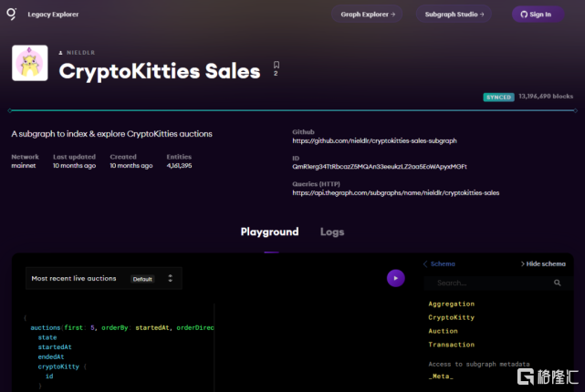Screen dimensions: 585x392
Task: Run the query with play button
Action: point(395,278)
